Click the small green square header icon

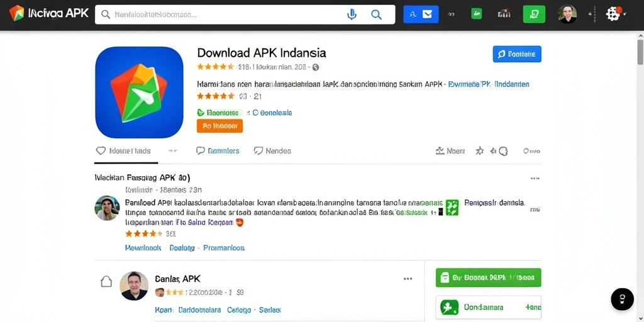pyautogui.click(x=477, y=14)
